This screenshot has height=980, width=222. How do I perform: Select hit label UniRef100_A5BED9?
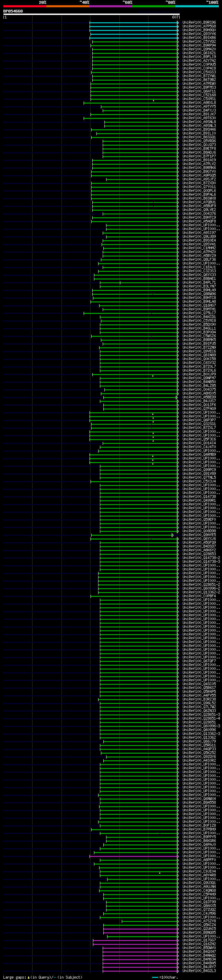click(199, 397)
